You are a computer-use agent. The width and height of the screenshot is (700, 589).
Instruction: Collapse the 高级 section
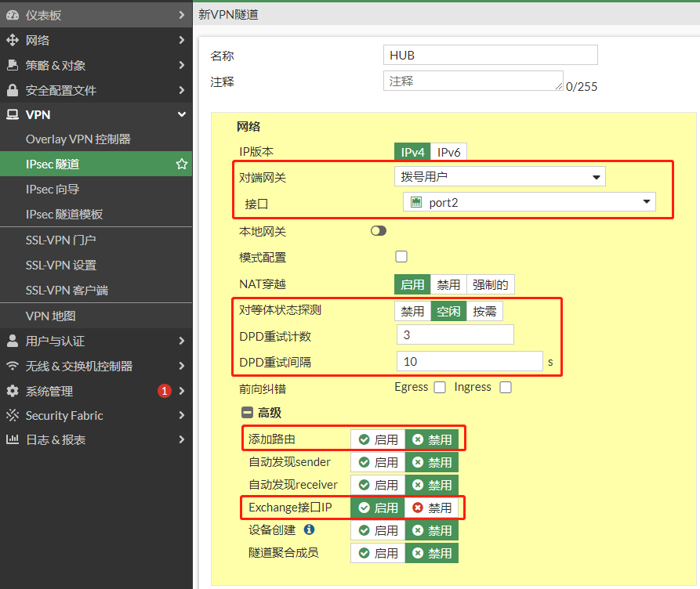pos(246,413)
